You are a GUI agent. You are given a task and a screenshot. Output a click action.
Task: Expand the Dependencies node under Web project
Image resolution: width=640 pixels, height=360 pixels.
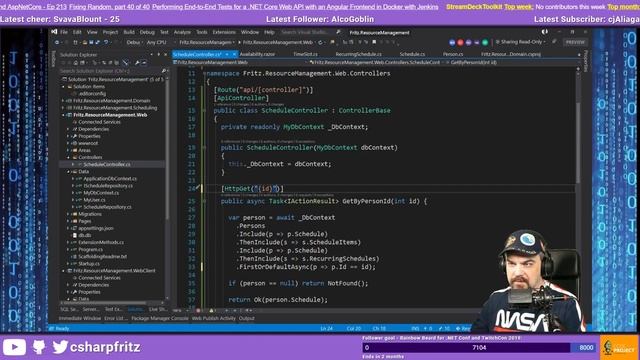(x=68, y=129)
